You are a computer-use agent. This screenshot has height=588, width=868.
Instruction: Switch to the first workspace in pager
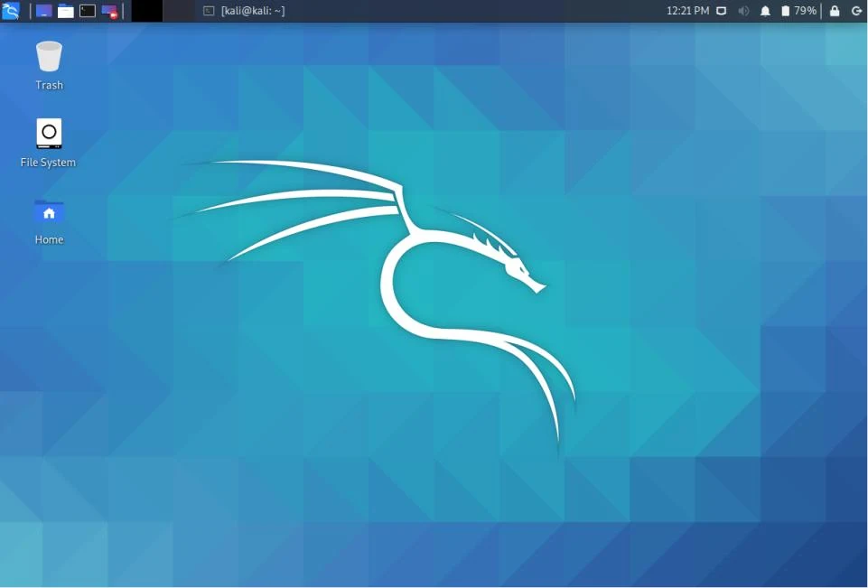[146, 11]
